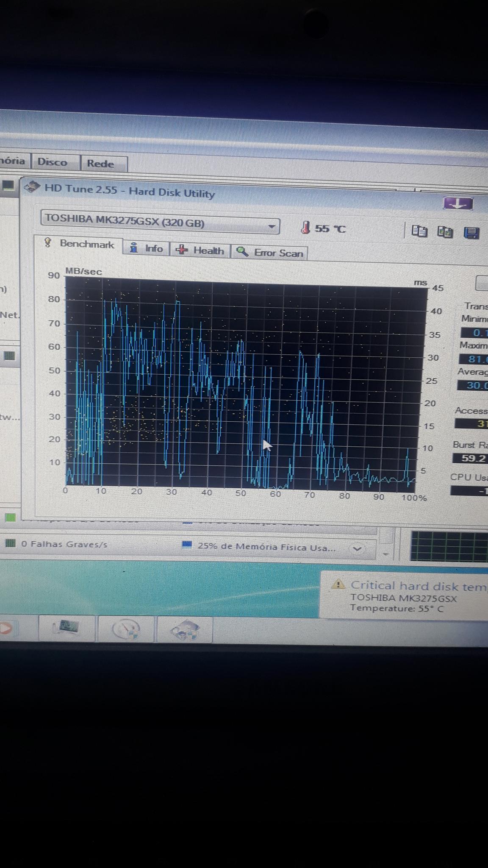This screenshot has height=868, width=488.
Task: Click the warning icon in the notification
Action: tap(338, 584)
